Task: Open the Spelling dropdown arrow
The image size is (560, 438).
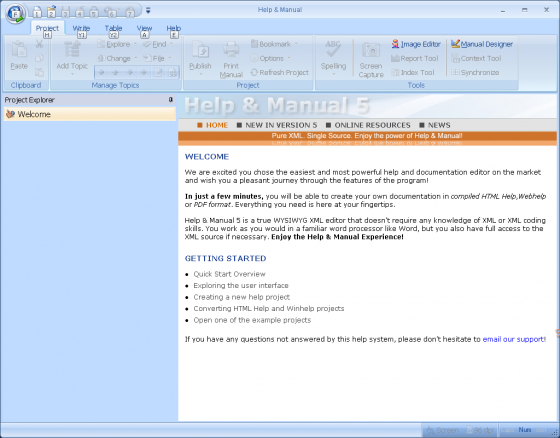Action: pos(333,74)
